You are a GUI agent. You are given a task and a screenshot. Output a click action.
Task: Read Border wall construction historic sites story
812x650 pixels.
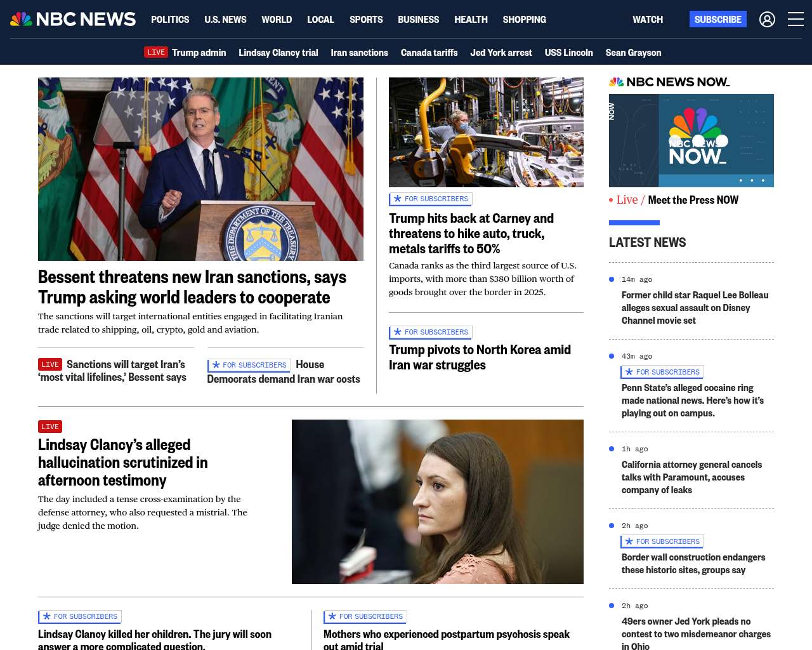pos(693,564)
